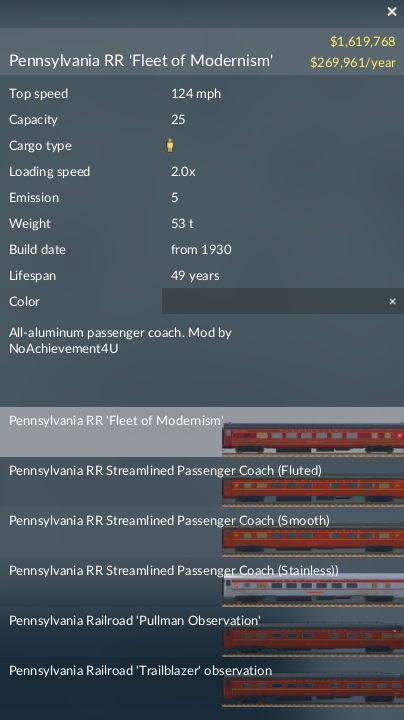404x720 pixels.
Task: Click the $1,619,768 purchase price
Action: point(363,41)
